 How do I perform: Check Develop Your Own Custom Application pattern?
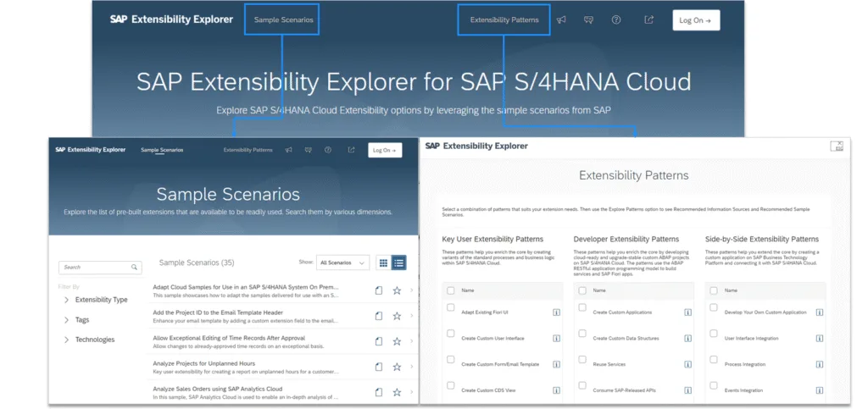tap(714, 307)
